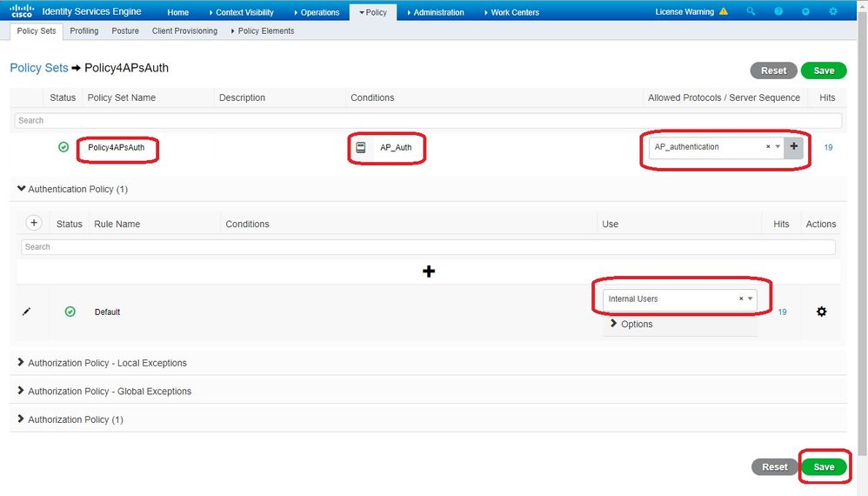Image resolution: width=868 pixels, height=496 pixels.
Task: Click the Policy4APsAuth name cell
Action: [117, 147]
